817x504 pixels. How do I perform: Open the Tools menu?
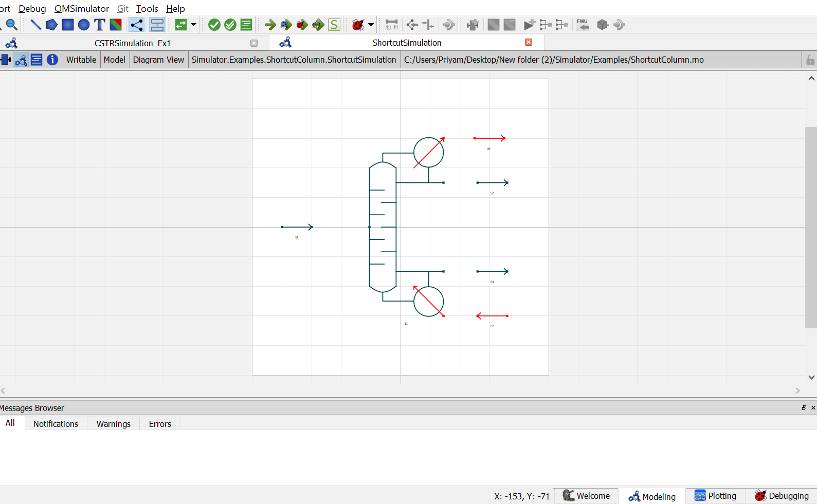pyautogui.click(x=147, y=8)
